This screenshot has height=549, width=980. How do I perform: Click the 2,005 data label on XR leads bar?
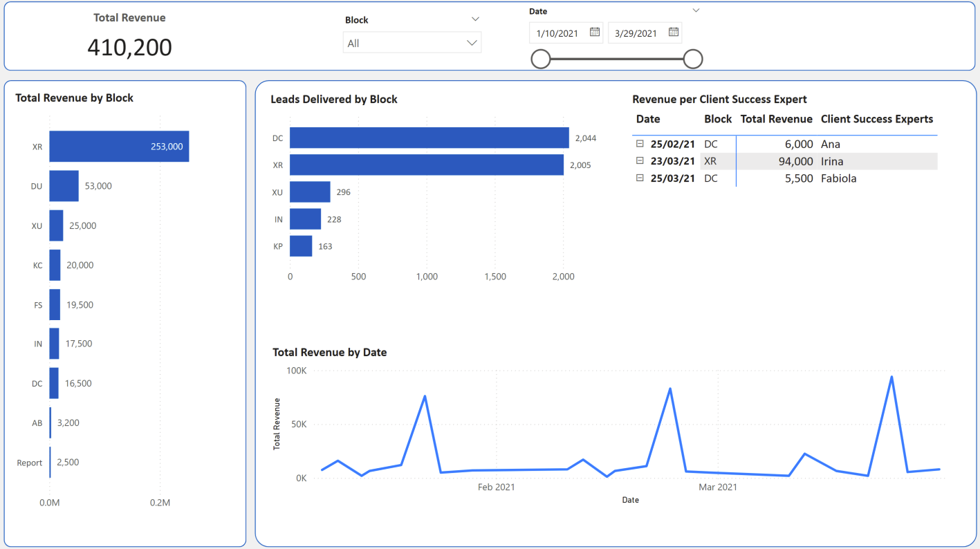coord(580,165)
